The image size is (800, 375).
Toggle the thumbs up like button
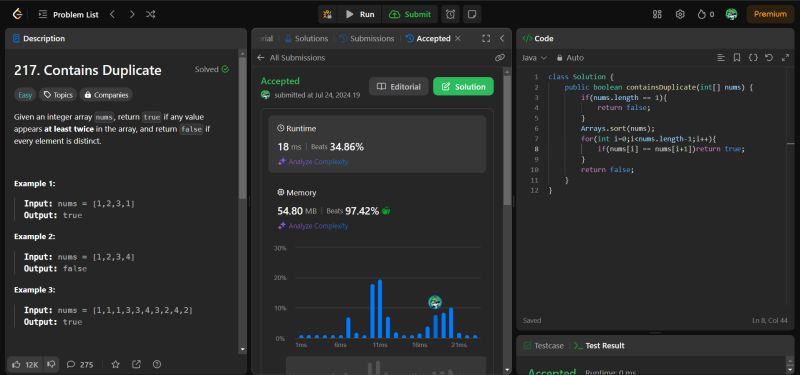tap(26, 364)
